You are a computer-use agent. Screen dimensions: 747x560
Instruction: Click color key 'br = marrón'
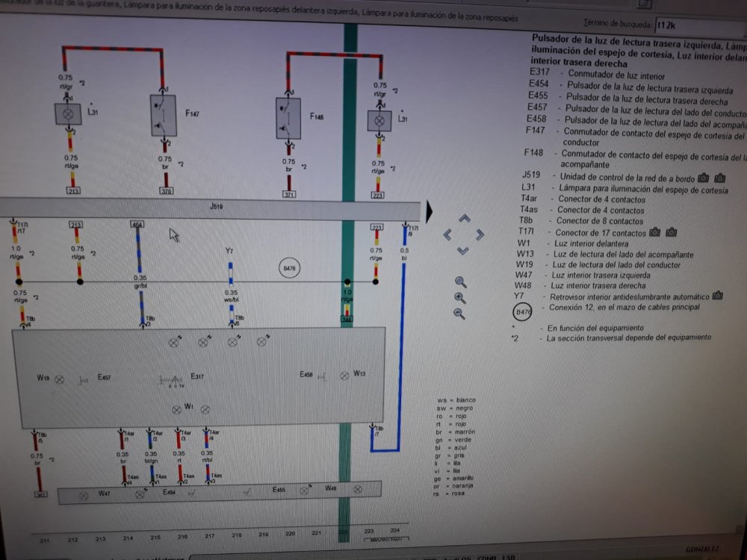pos(455,432)
